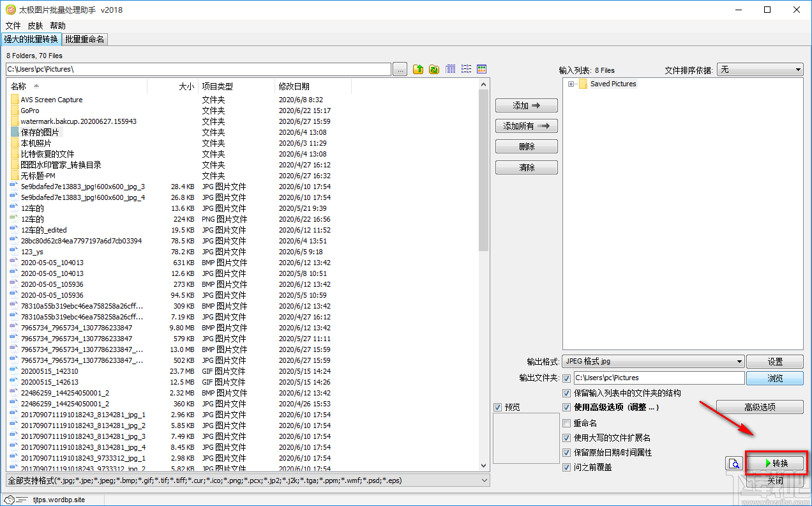
Task: Click the 添加 button
Action: pyautogui.click(x=527, y=105)
